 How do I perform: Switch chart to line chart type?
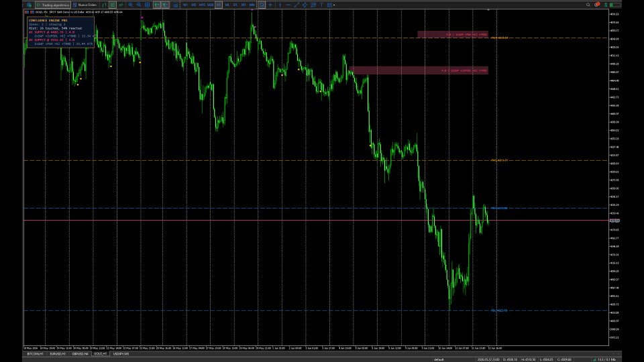click(121, 5)
